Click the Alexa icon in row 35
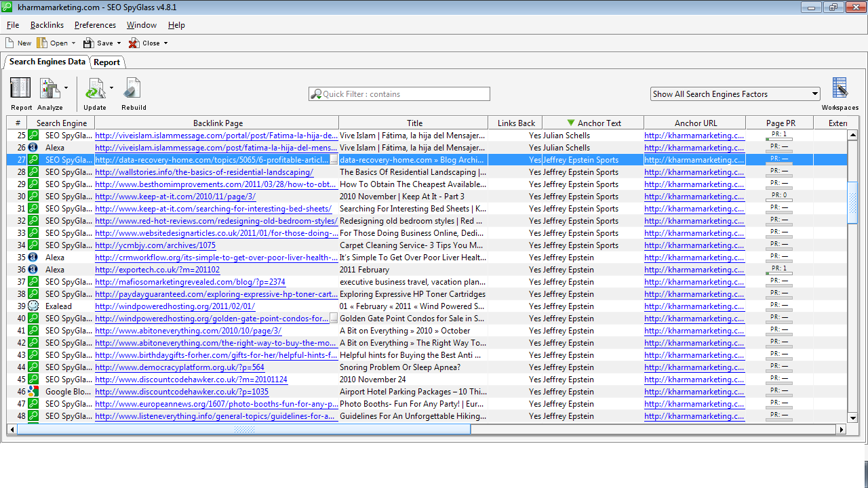868x488 pixels. pyautogui.click(x=33, y=257)
